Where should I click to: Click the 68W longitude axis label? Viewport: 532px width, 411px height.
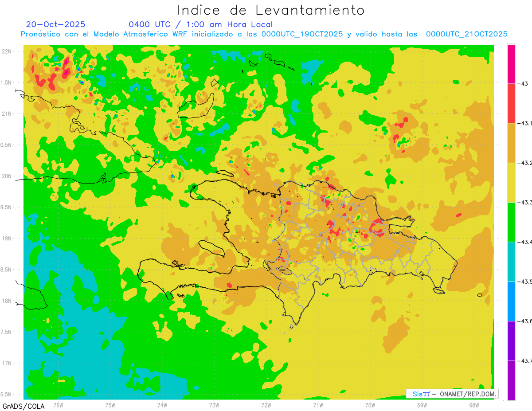tap(473, 405)
